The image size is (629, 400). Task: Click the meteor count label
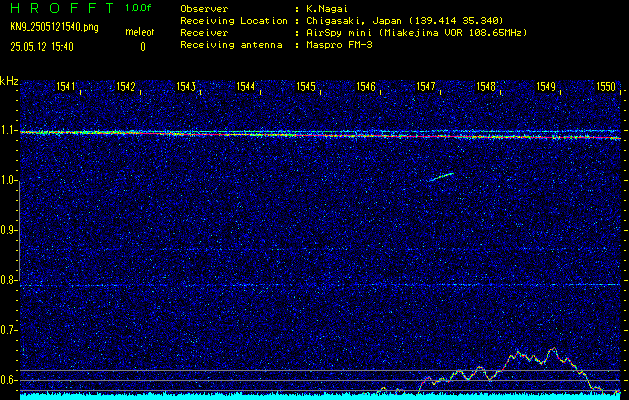click(140, 32)
